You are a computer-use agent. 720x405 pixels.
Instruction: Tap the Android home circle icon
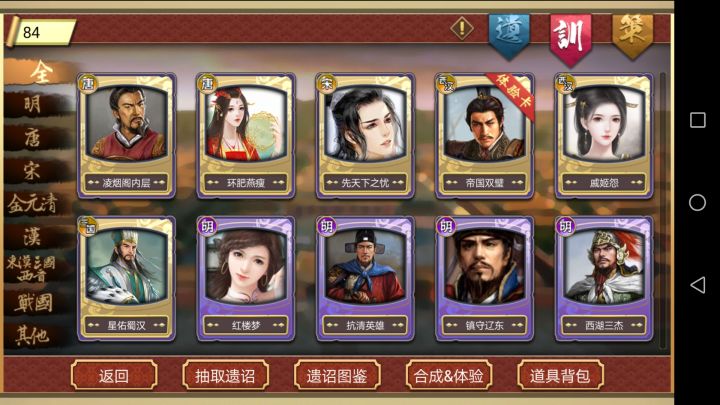coord(698,202)
